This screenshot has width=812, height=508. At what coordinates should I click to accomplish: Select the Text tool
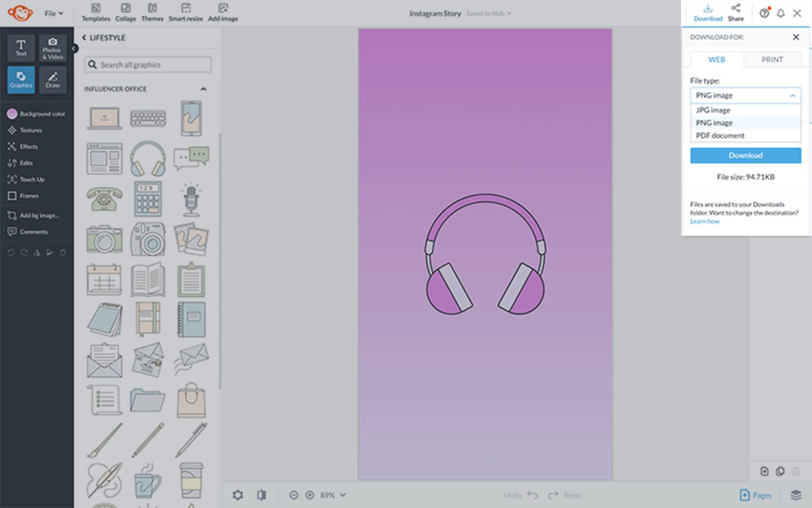pos(21,48)
